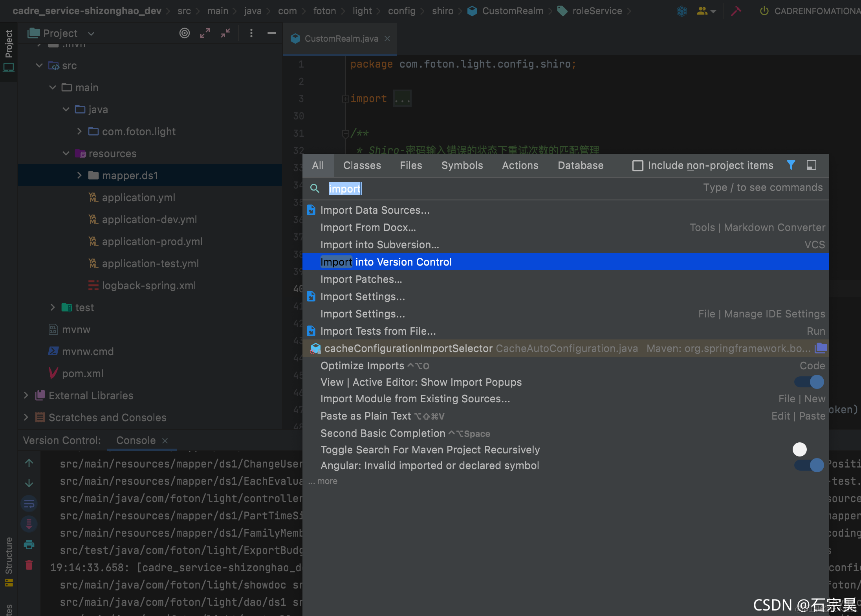Click the locate/select opened file target icon
861x616 pixels.
pyautogui.click(x=184, y=33)
